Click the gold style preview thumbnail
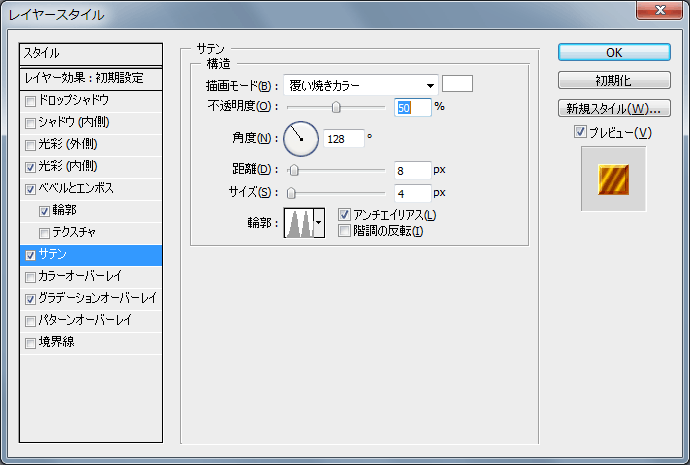Image resolution: width=690 pixels, height=465 pixels. tap(613, 179)
